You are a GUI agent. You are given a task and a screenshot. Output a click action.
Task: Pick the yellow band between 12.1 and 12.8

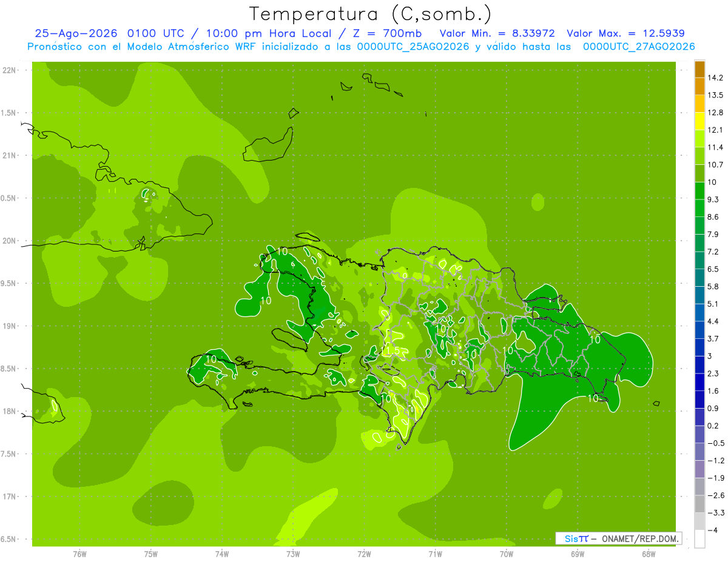699,121
